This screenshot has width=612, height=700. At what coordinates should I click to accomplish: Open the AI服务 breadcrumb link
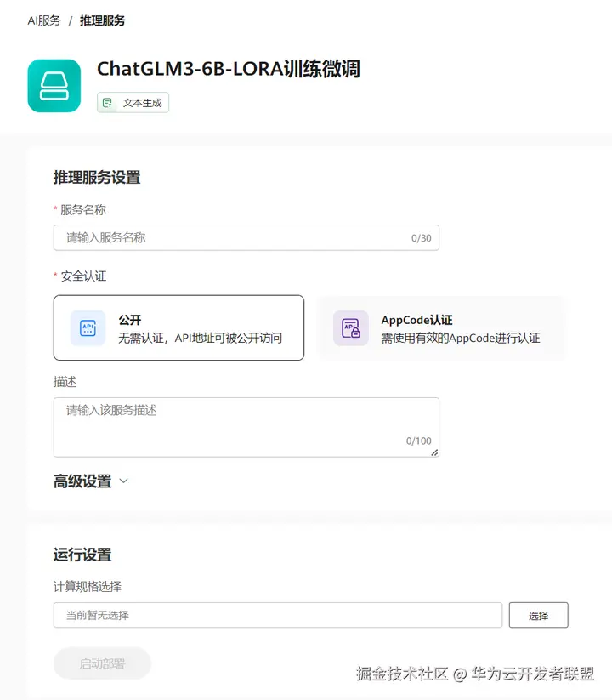[44, 20]
